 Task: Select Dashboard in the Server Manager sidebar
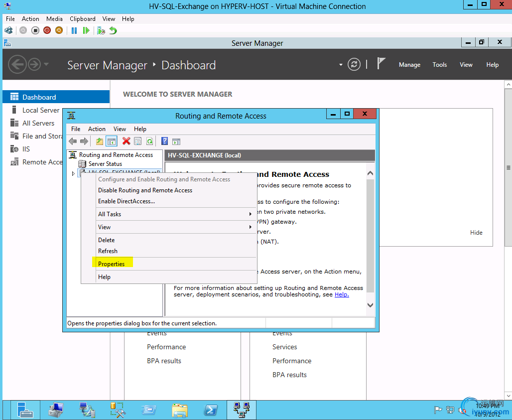56,97
